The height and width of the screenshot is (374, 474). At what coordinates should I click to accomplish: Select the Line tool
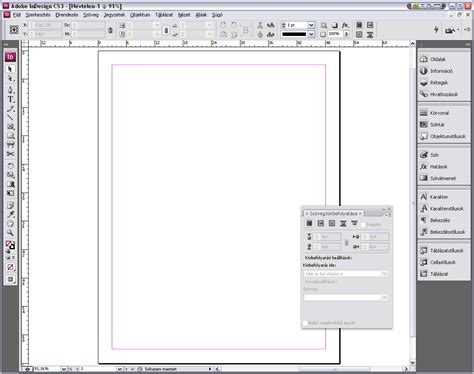[x=10, y=117]
